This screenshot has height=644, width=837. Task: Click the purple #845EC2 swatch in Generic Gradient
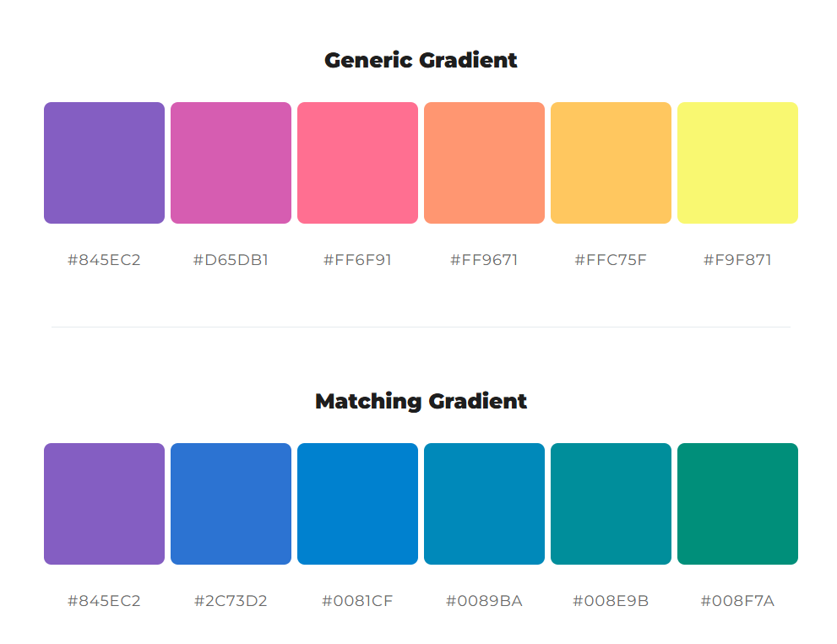pos(104,163)
